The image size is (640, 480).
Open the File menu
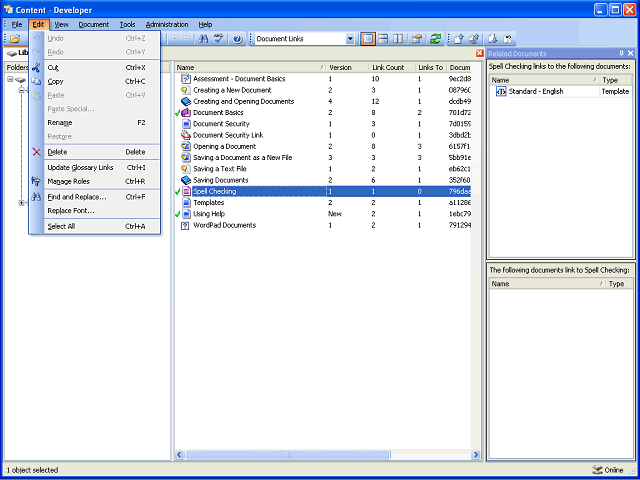[17, 24]
